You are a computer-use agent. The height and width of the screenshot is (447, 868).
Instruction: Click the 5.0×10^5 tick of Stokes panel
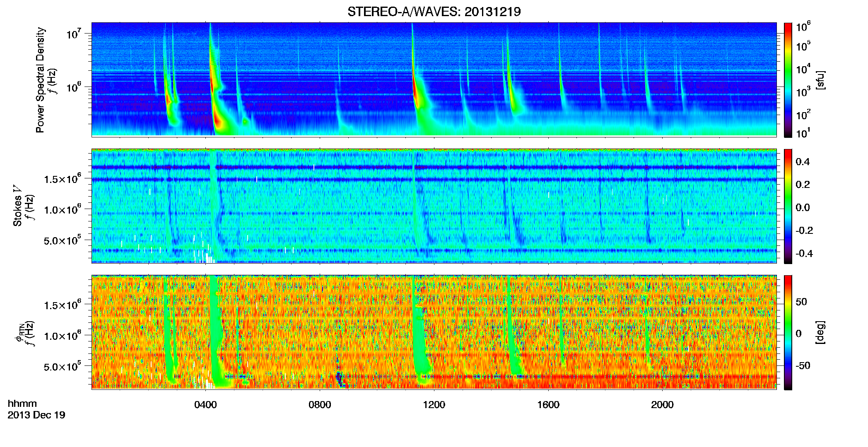[62, 240]
